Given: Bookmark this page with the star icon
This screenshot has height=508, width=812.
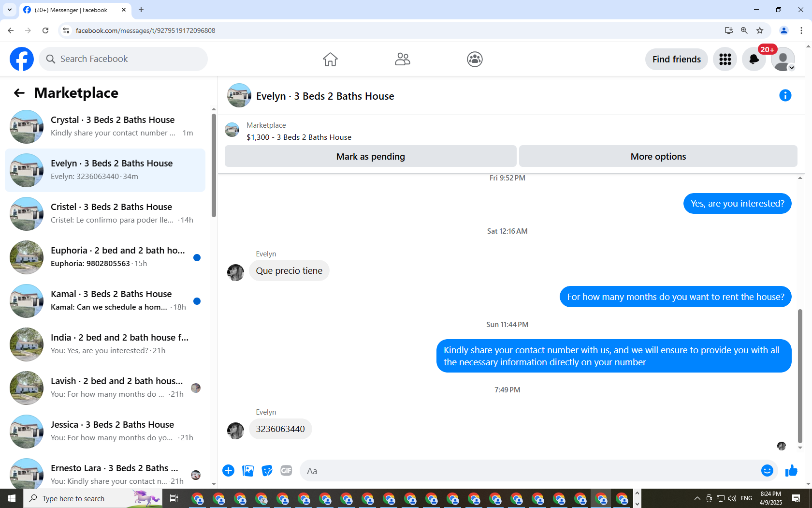Looking at the screenshot, I should coord(760,30).
